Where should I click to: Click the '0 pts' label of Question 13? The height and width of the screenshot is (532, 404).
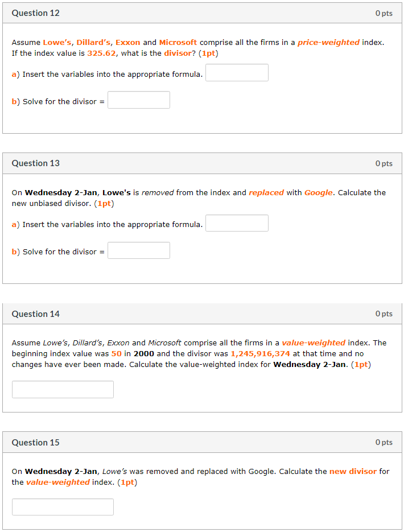point(384,163)
